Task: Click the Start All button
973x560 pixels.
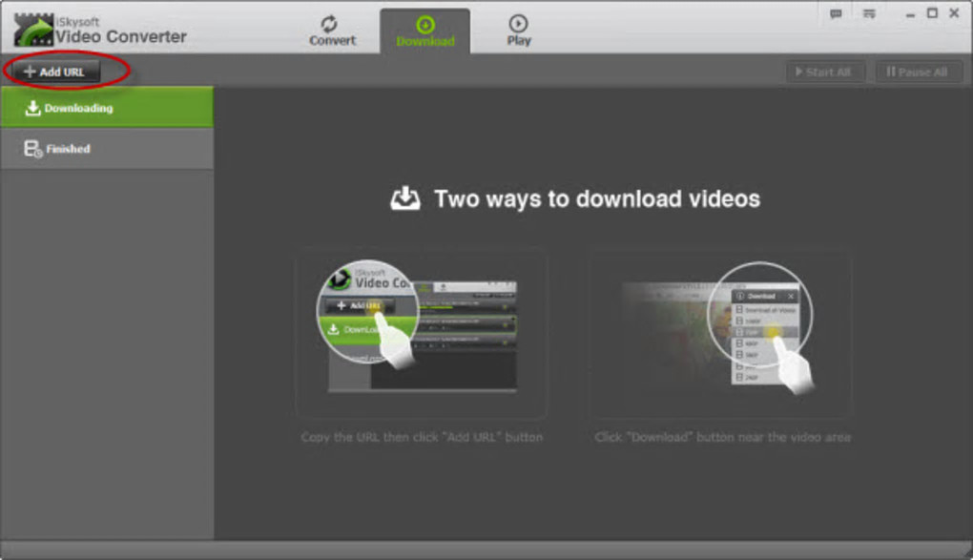Action: pos(825,72)
